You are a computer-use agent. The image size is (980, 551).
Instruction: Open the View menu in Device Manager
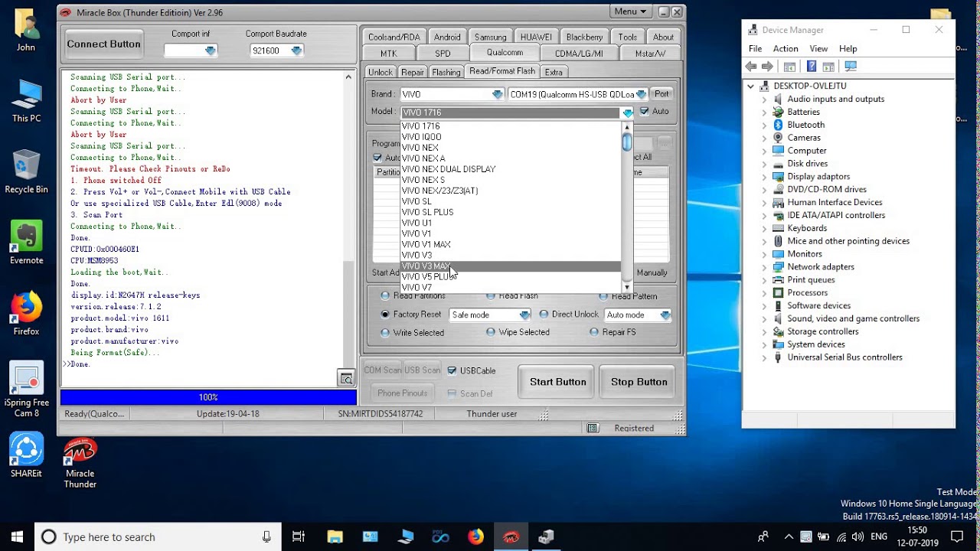[818, 48]
